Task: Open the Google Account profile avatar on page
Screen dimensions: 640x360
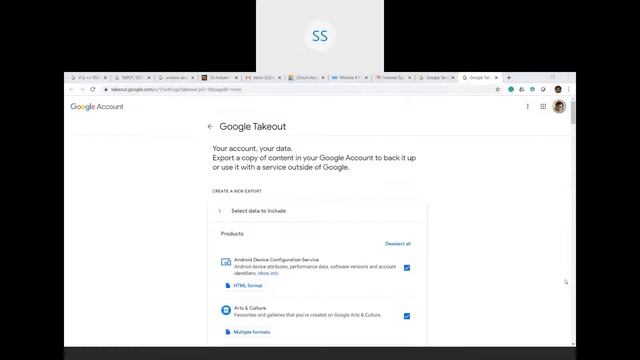Action: point(559,107)
